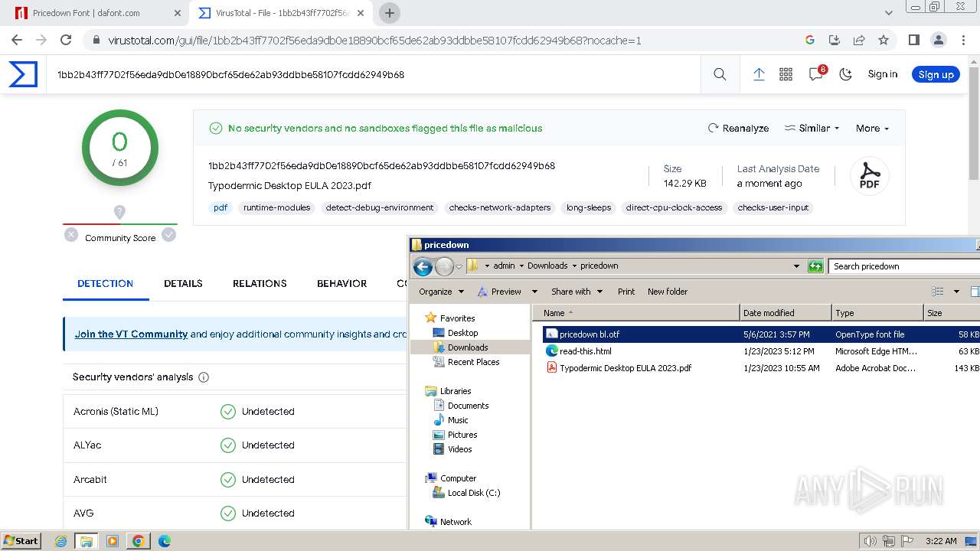
Task: Click the pdf tag chip
Action: click(220, 207)
